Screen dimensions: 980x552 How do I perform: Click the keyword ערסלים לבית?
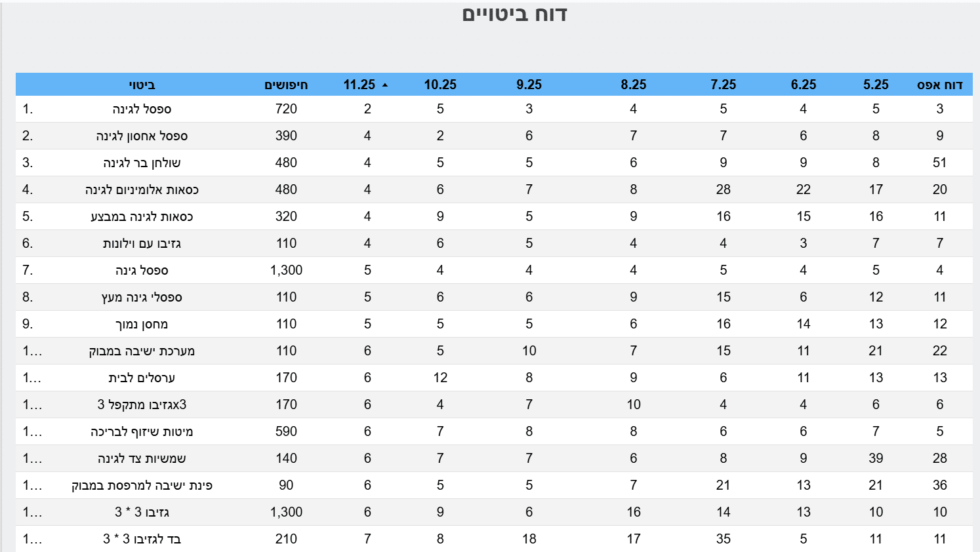click(142, 378)
